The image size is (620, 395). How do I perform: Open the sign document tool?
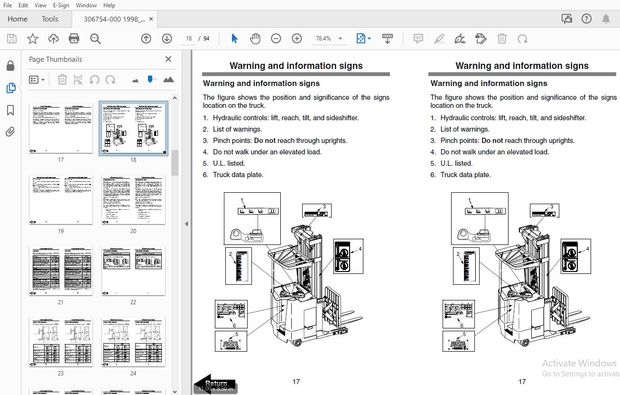(x=459, y=39)
